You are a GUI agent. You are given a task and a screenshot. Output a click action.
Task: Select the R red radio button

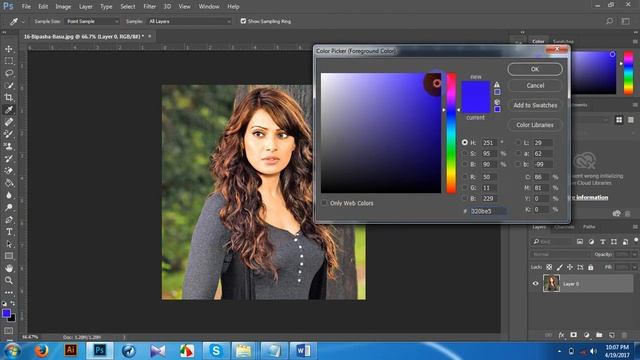click(464, 177)
